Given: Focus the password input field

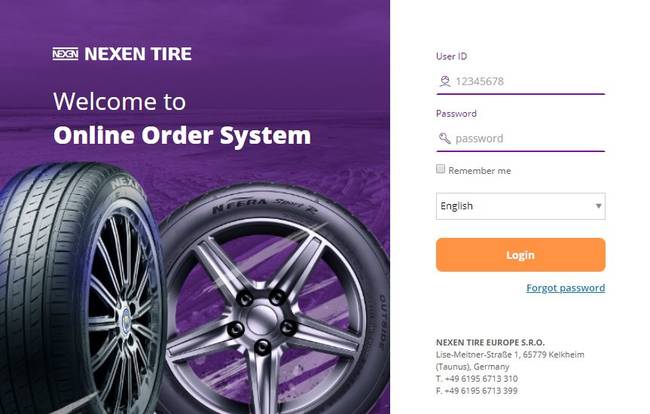Looking at the screenshot, I should pyautogui.click(x=520, y=138).
